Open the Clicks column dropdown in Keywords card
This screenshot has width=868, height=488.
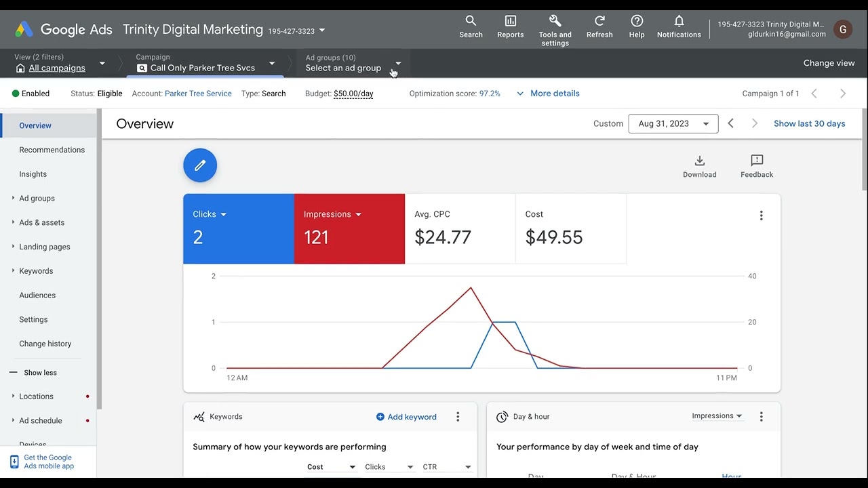click(x=389, y=467)
